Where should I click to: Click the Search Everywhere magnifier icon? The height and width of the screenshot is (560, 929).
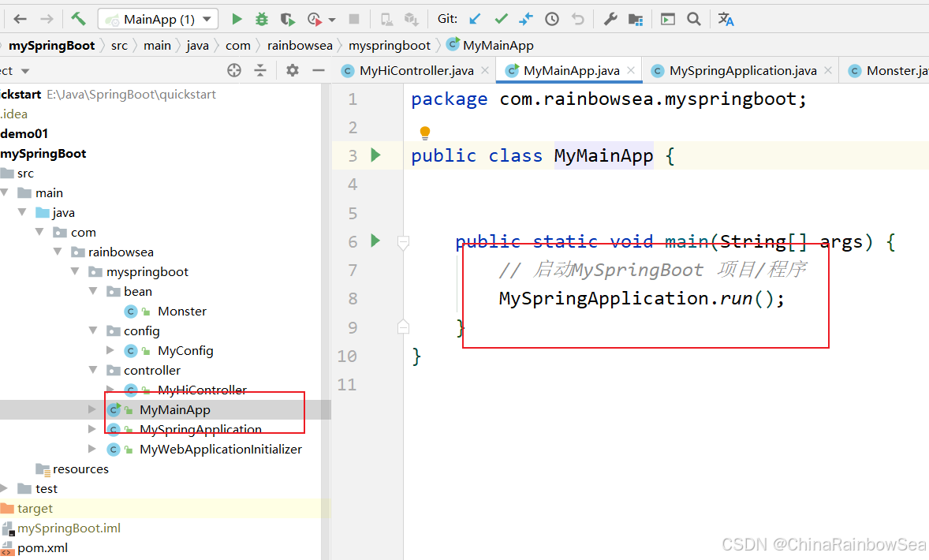pyautogui.click(x=694, y=19)
